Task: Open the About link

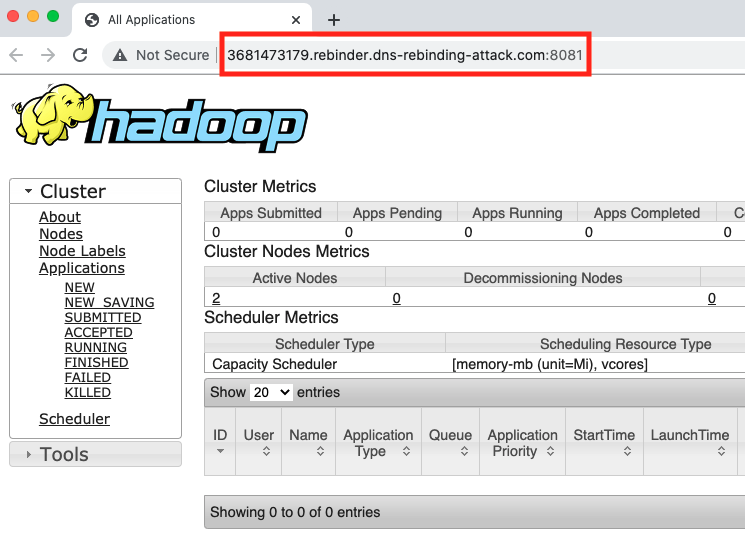Action: click(60, 217)
